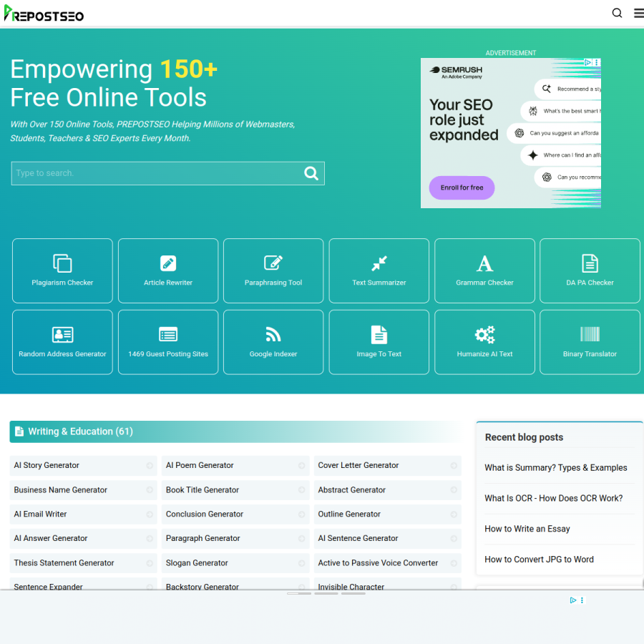Screen dimensions: 644x644
Task: Open the Image To Text label
Action: point(379,354)
